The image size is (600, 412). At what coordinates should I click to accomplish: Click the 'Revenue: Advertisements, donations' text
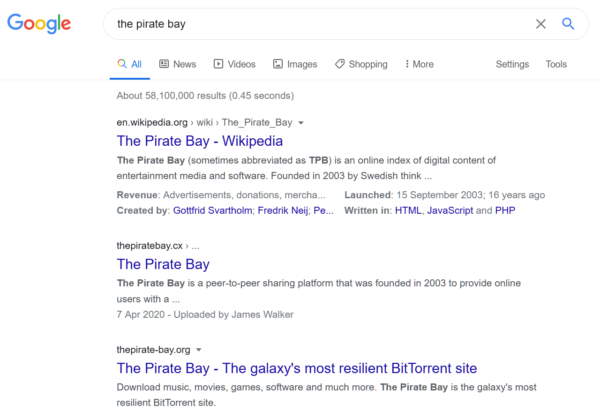tap(221, 195)
